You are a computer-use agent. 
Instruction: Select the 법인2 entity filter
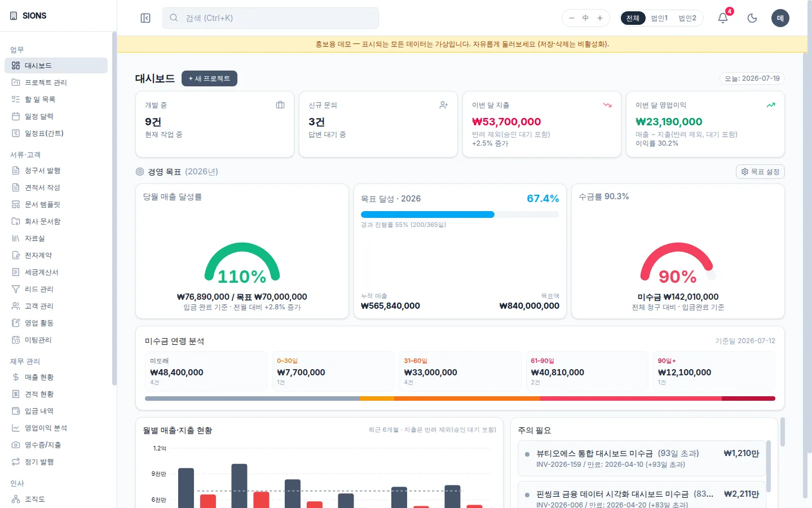pos(687,18)
